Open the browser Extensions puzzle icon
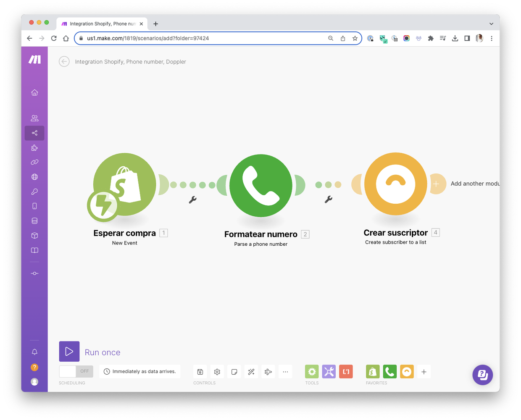This screenshot has width=521, height=420. coord(431,38)
